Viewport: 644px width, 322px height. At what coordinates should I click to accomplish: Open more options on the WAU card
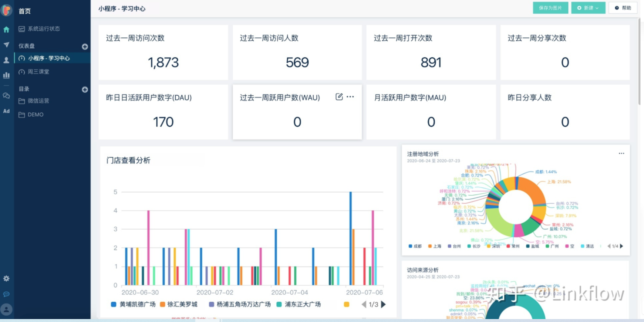click(x=350, y=97)
